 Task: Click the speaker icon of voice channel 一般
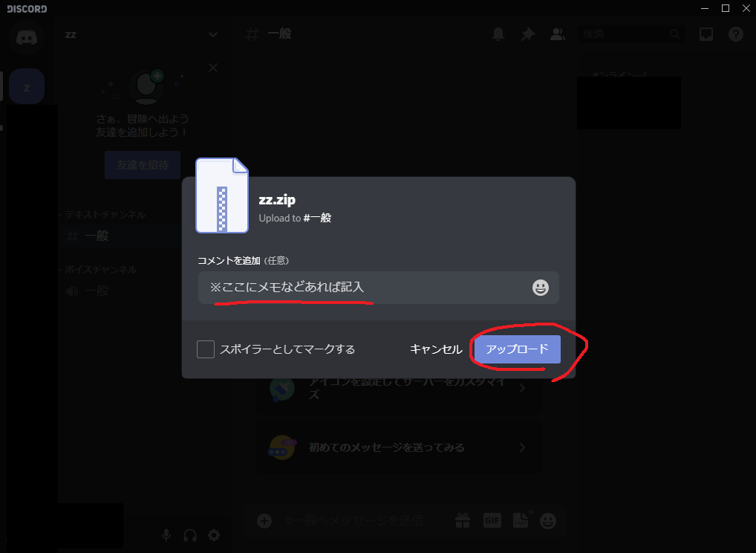click(73, 291)
